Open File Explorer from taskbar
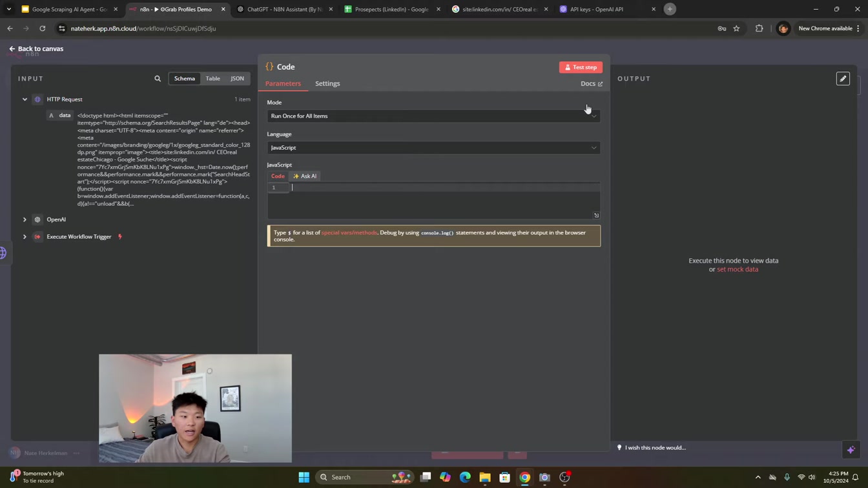 coord(485,478)
